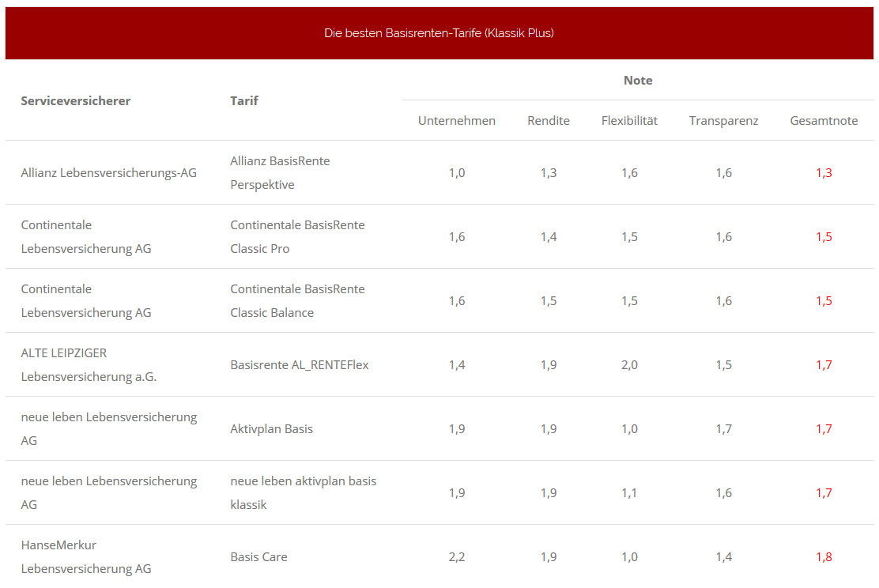Click Transparenz 1,5 in the ALTE LEIPZIGER row
Viewport: 879px width, 588px height.
724,365
